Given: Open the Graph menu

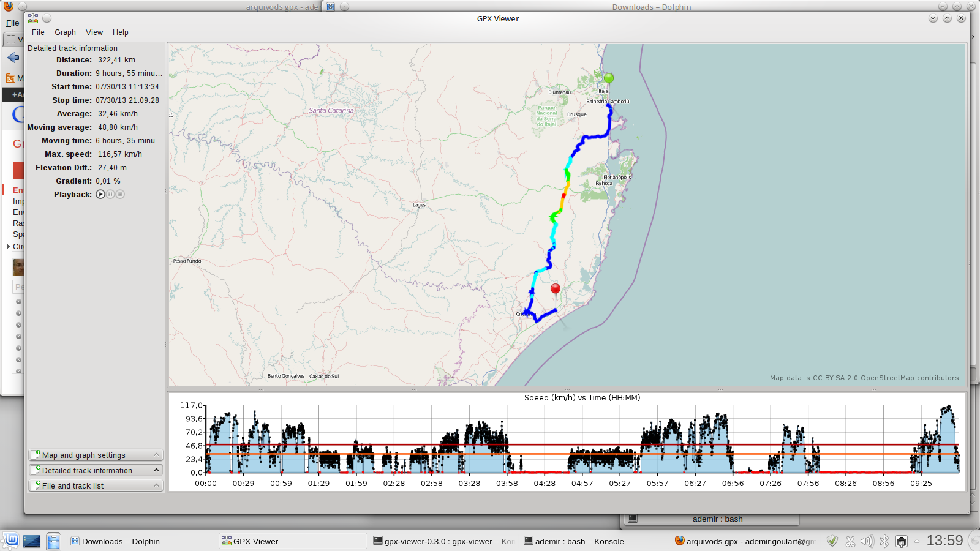Looking at the screenshot, I should tap(65, 32).
